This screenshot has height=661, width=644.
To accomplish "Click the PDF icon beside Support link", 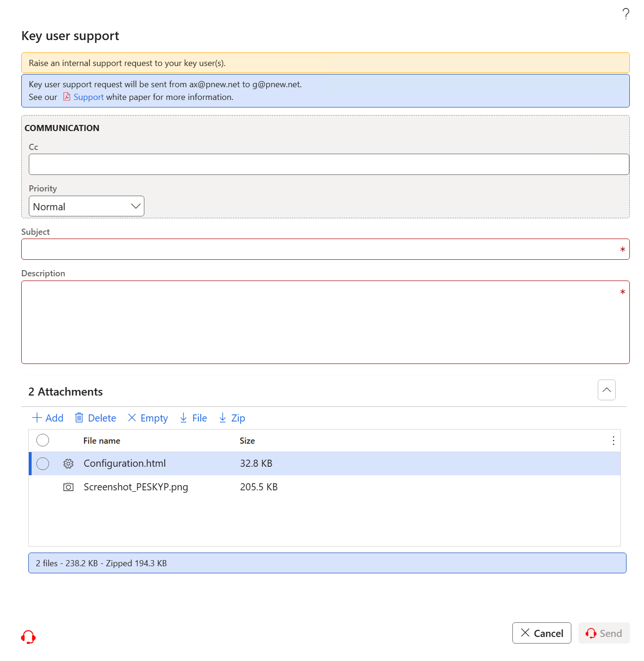I will coord(67,97).
